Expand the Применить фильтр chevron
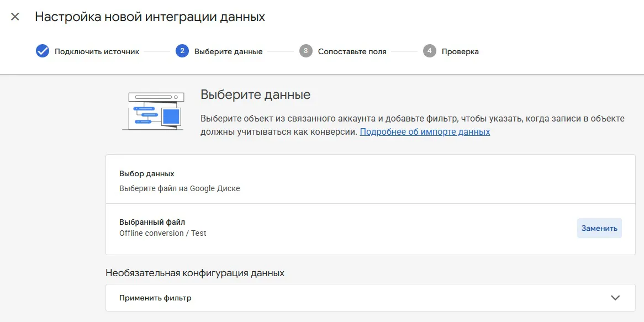Viewport: 644px width, 322px height. click(x=615, y=298)
